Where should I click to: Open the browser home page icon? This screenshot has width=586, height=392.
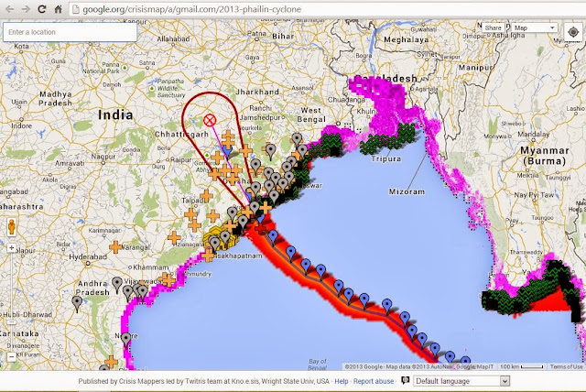(x=58, y=9)
